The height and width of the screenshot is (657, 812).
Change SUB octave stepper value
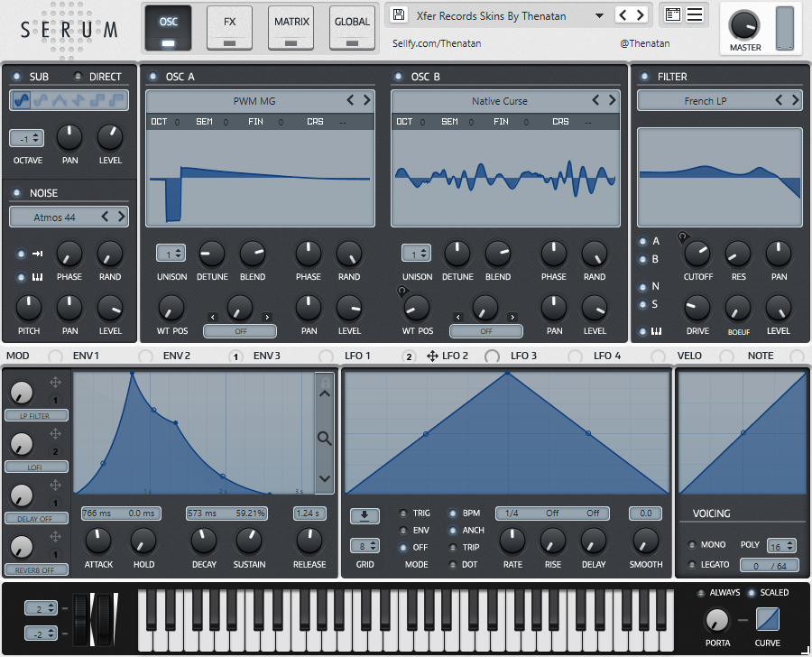(26, 138)
